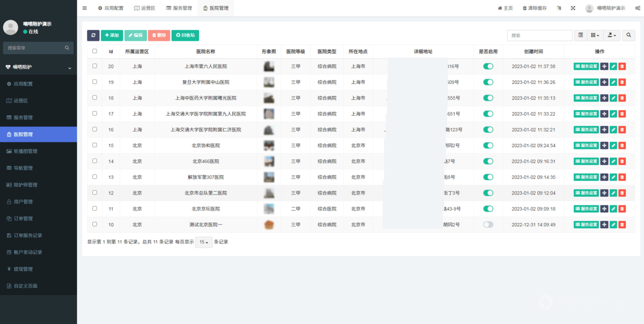Open image thumbnail of 测试北京医院一
644x324 pixels.
269,225
